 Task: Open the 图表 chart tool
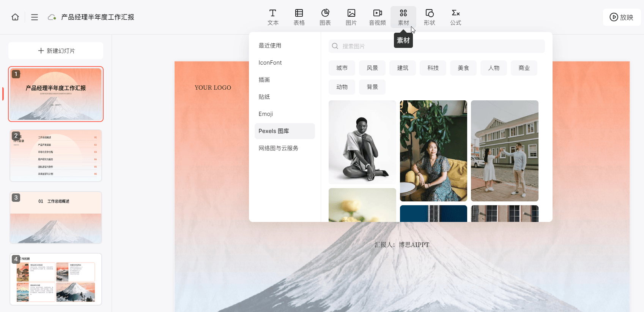coord(325,17)
